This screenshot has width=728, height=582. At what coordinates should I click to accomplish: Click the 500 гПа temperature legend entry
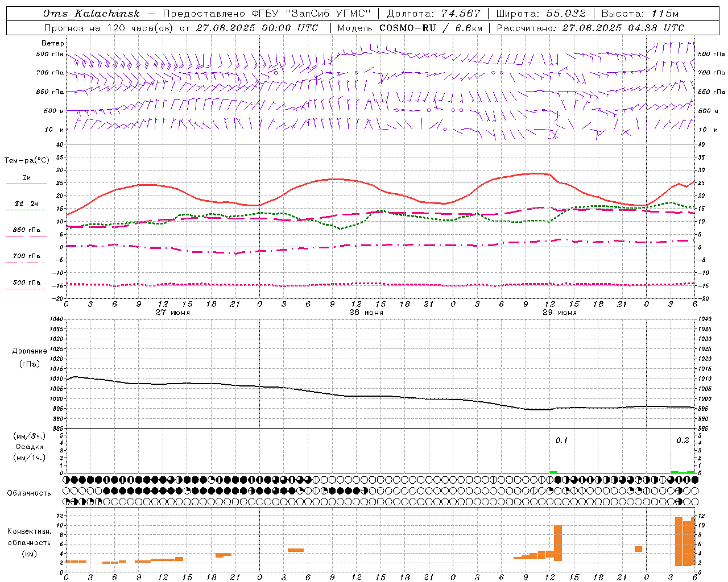(27, 282)
